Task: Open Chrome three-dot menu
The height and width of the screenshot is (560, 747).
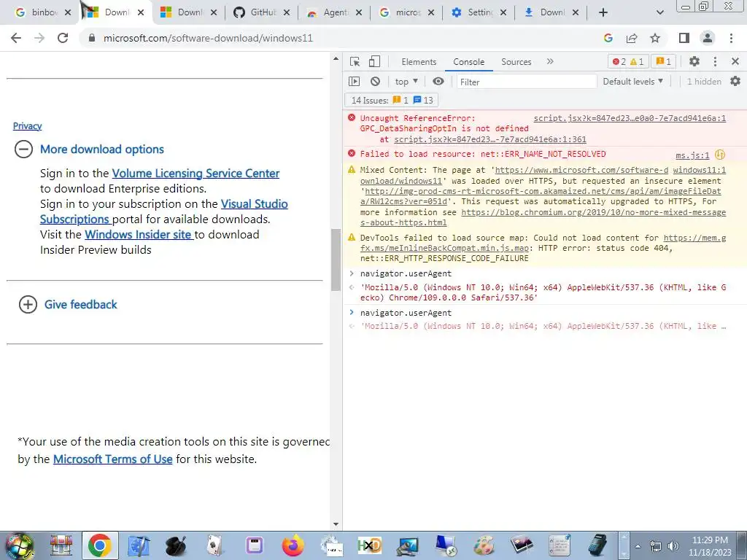Action: point(731,38)
